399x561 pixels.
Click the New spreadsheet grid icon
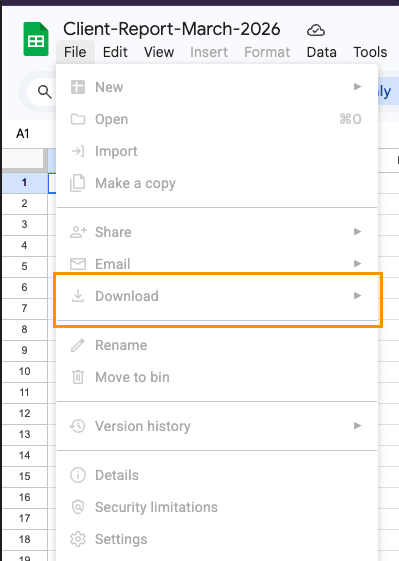point(78,87)
